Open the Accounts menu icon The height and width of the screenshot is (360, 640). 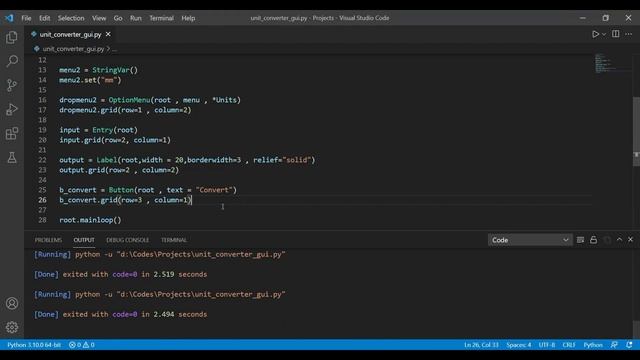(x=12, y=303)
